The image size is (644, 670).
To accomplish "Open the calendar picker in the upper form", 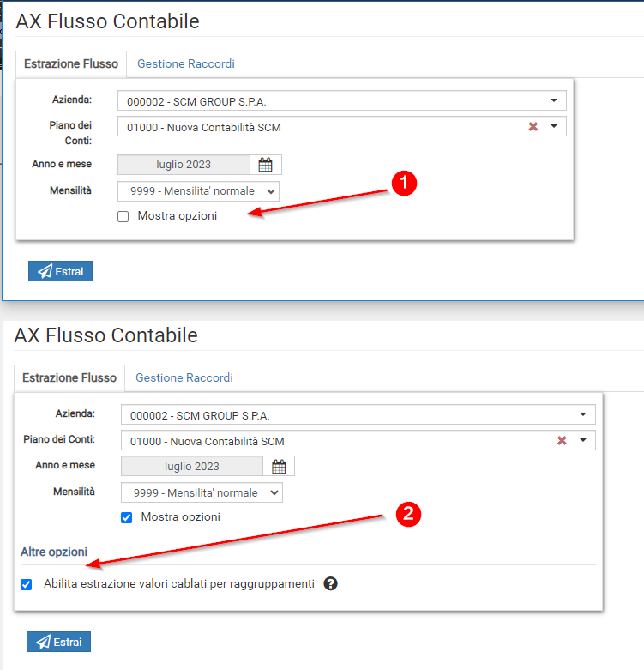I will [x=266, y=165].
